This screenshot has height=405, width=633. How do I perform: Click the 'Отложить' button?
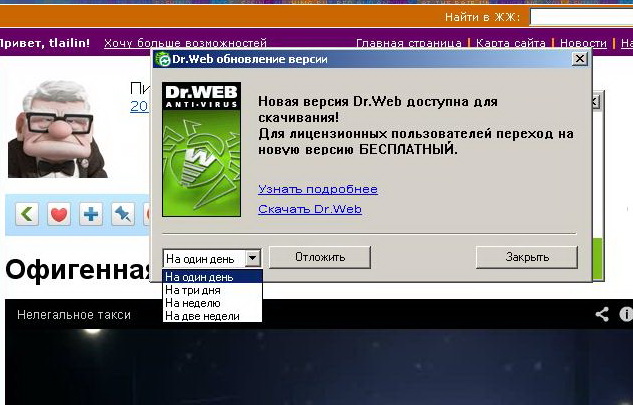320,257
